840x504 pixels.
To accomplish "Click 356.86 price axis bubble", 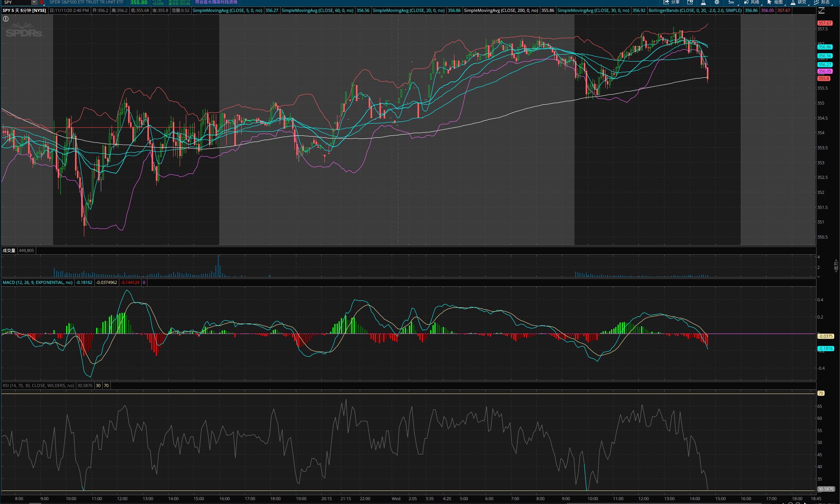I will 825,47.
